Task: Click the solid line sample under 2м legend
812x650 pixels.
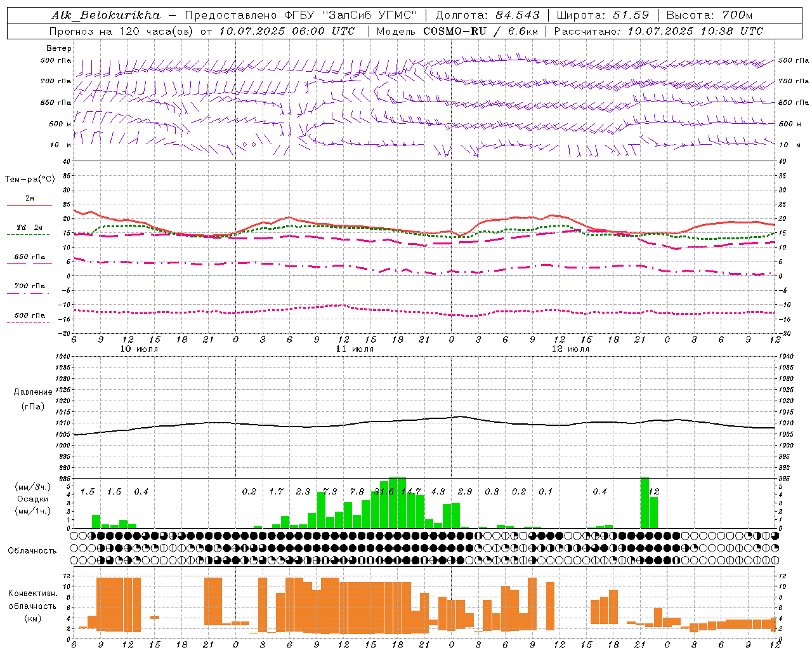Action: click(29, 205)
